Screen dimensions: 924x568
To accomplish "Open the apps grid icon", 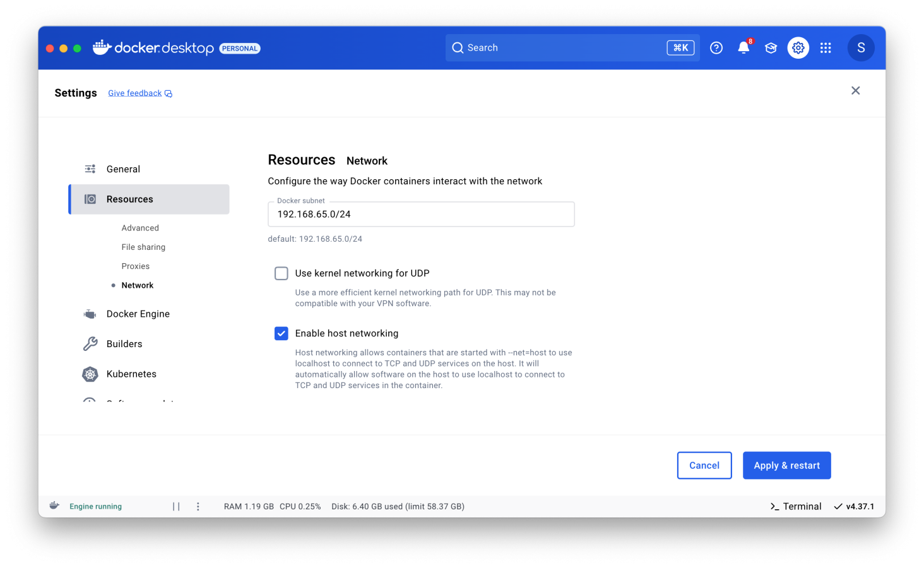I will coord(826,48).
